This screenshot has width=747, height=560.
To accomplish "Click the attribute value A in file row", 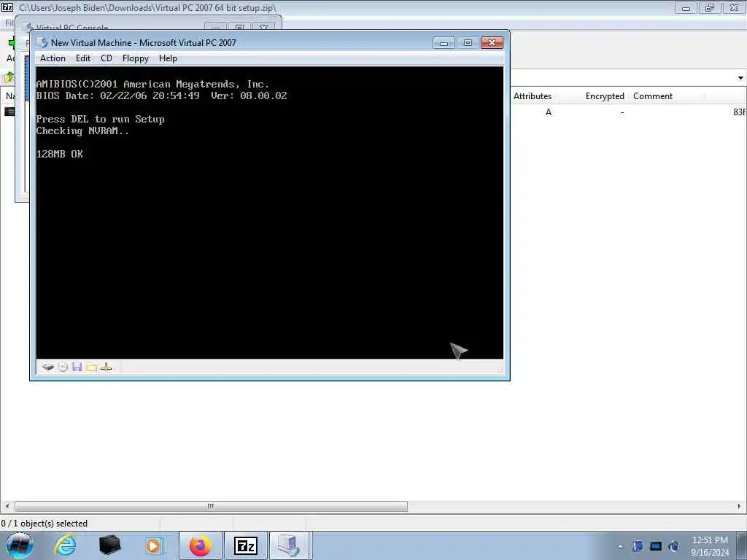I will click(x=549, y=112).
